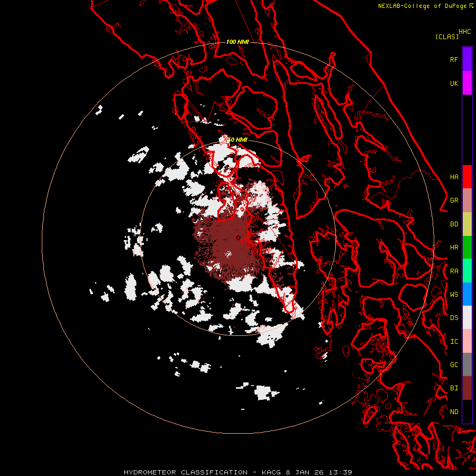
Task: Click the RF legend label
Action: click(454, 59)
